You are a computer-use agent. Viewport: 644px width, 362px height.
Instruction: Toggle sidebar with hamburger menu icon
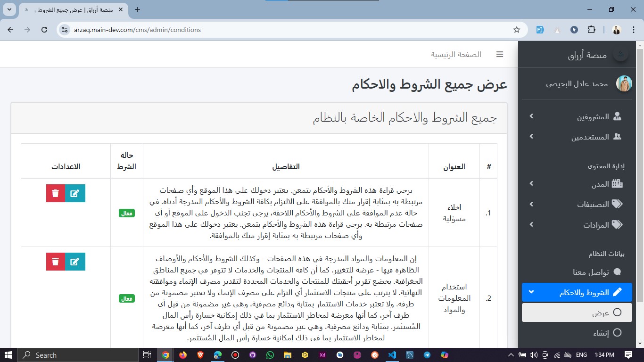pos(500,54)
